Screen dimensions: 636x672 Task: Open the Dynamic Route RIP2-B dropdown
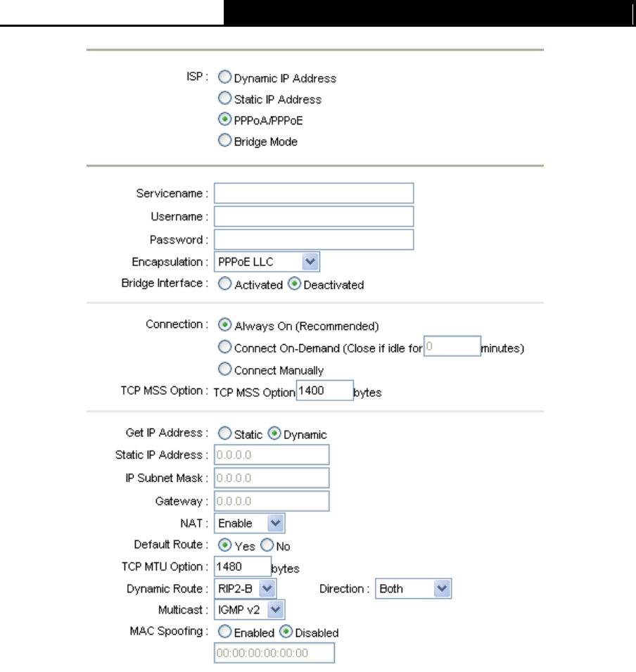pos(245,588)
